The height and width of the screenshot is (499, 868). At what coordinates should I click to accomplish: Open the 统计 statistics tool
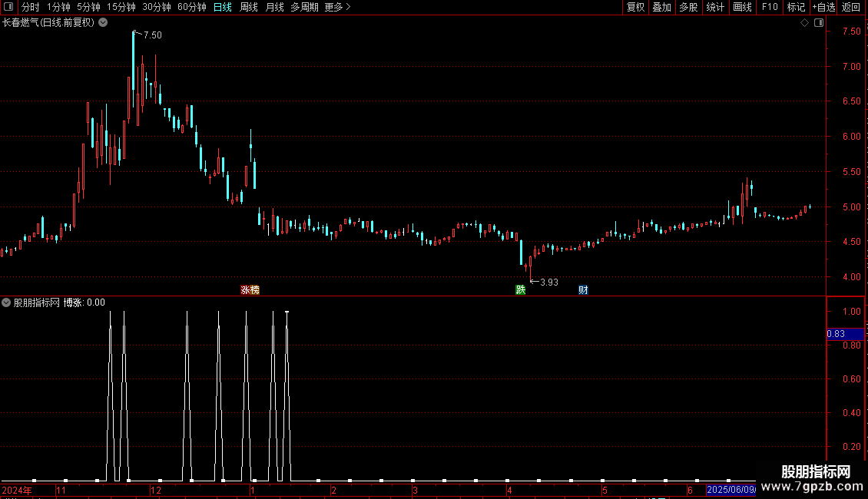tap(715, 7)
